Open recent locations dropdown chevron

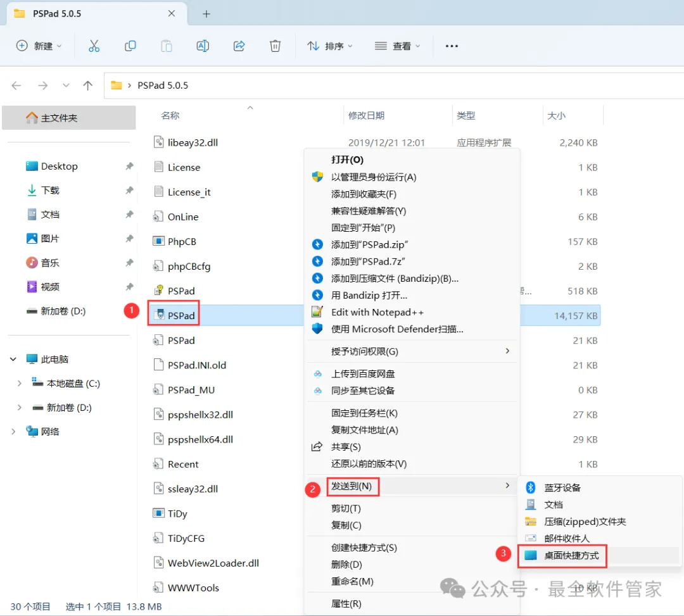point(66,85)
